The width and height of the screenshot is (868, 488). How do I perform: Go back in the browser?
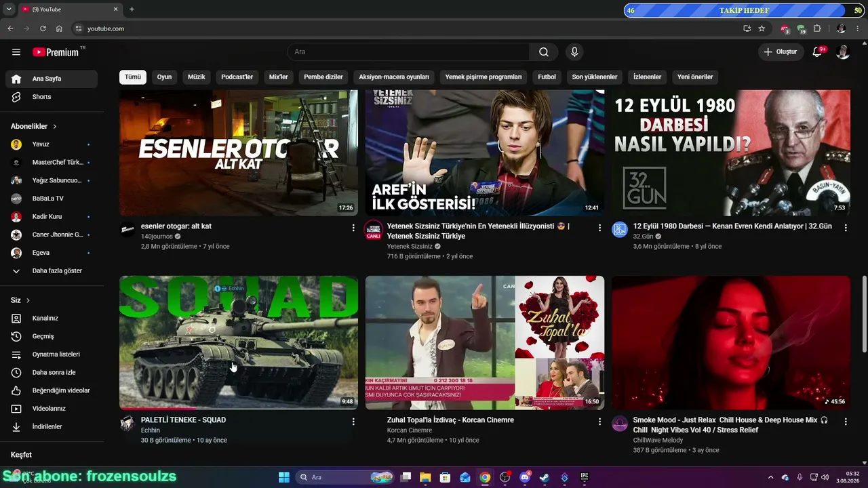point(10,28)
